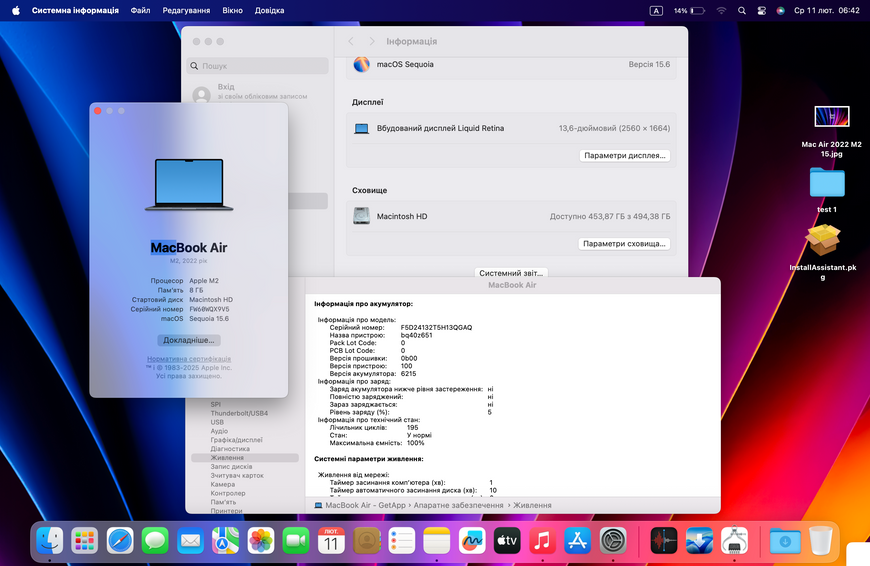Open the App Store in the Dock
The width and height of the screenshot is (870, 566).
pyautogui.click(x=578, y=540)
